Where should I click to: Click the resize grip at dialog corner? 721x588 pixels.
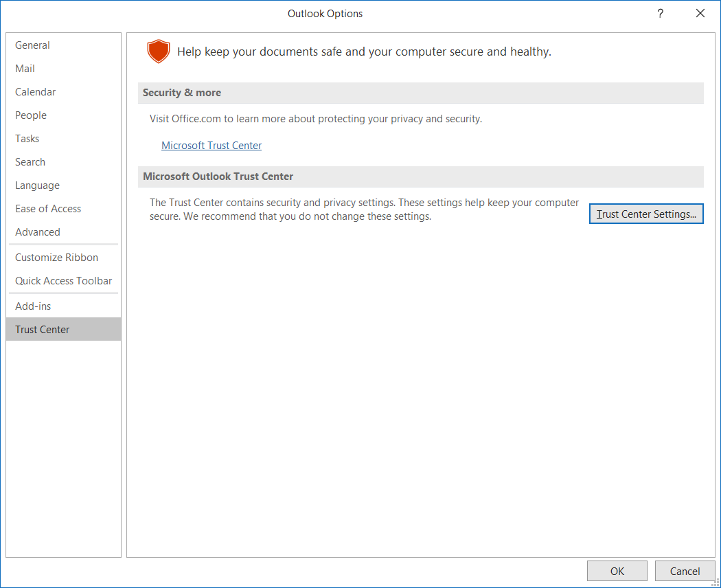tap(716, 583)
